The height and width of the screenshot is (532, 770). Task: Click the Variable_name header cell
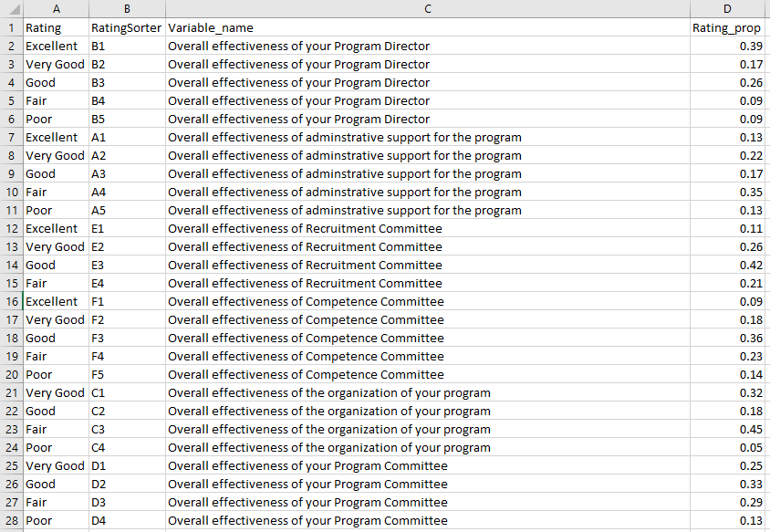click(211, 28)
